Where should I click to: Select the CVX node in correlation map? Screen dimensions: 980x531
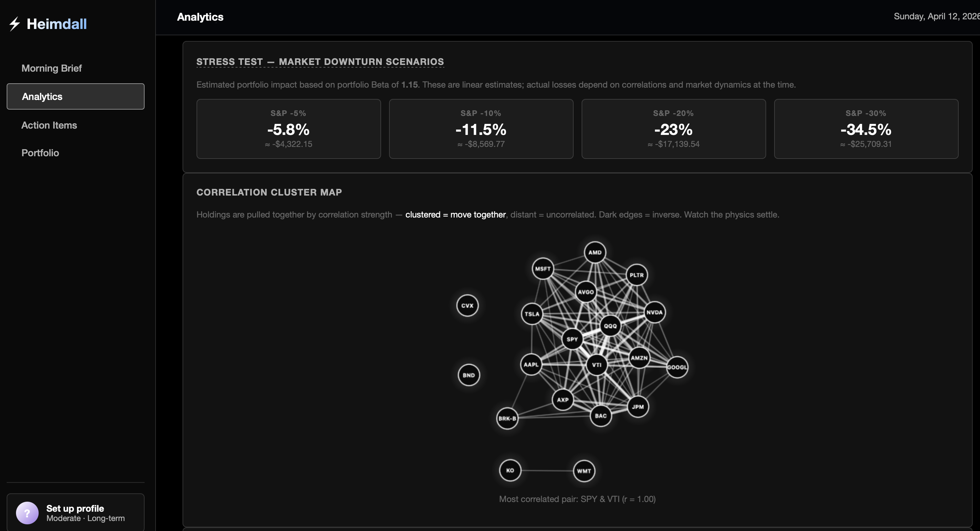point(467,305)
